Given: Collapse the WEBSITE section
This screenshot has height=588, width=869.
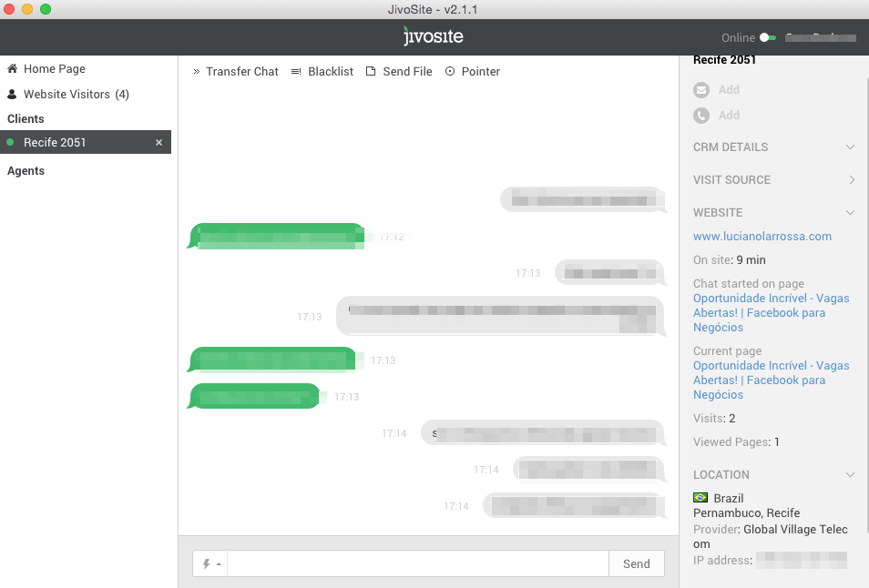Looking at the screenshot, I should pyautogui.click(x=850, y=212).
